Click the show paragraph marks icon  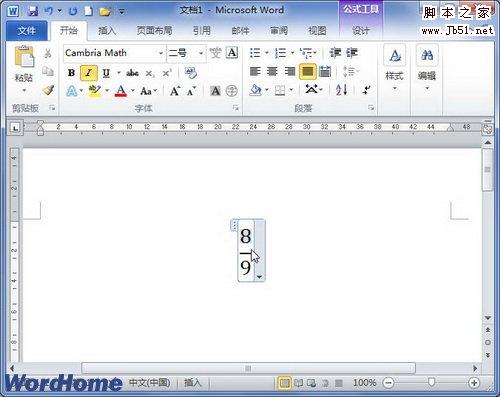click(366, 90)
